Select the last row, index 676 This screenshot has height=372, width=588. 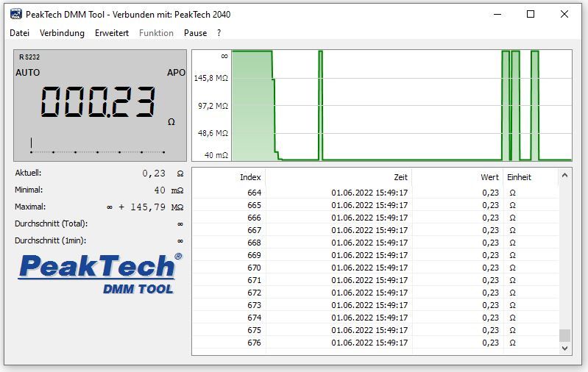click(x=374, y=343)
